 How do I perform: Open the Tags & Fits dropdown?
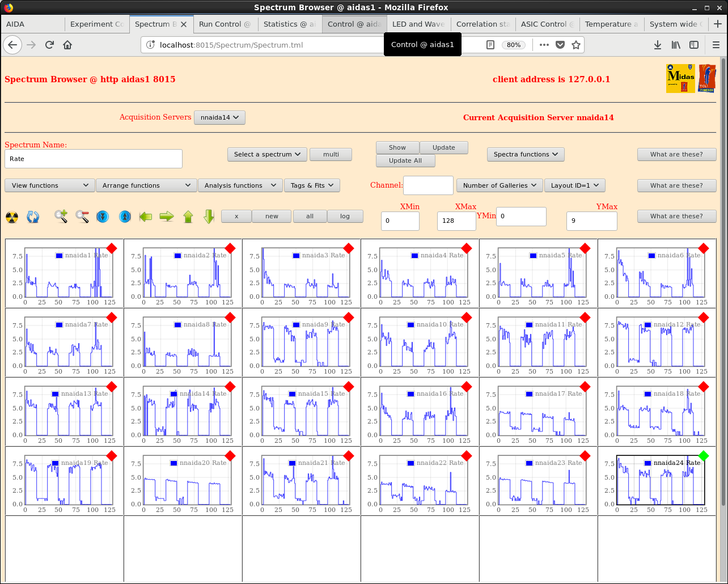(x=312, y=185)
